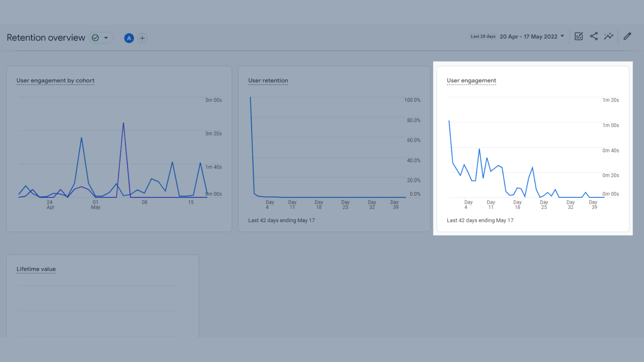Screen dimensions: 644x362
Task: Click the 'User engagement' card title
Action: click(471, 80)
